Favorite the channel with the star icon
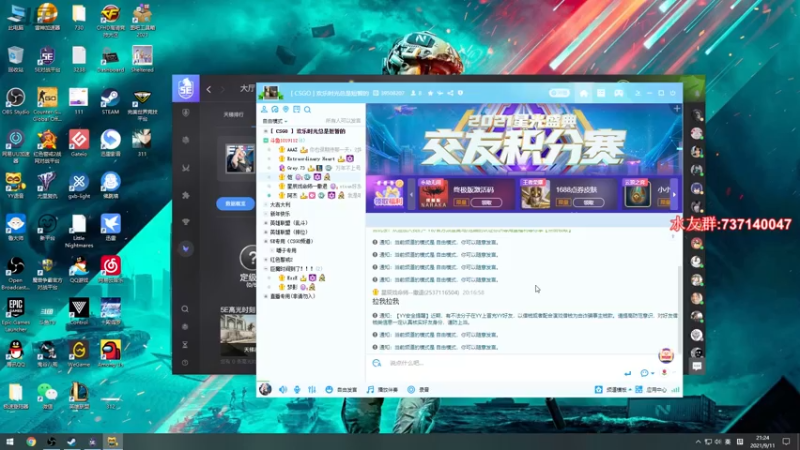Image resolution: width=800 pixels, height=450 pixels. pos(430,93)
